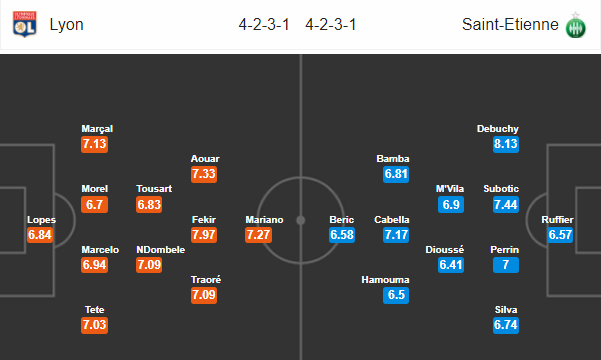The width and height of the screenshot is (601, 360).
Task: Select Fekir's 7.97 rating badge
Action: click(x=204, y=235)
